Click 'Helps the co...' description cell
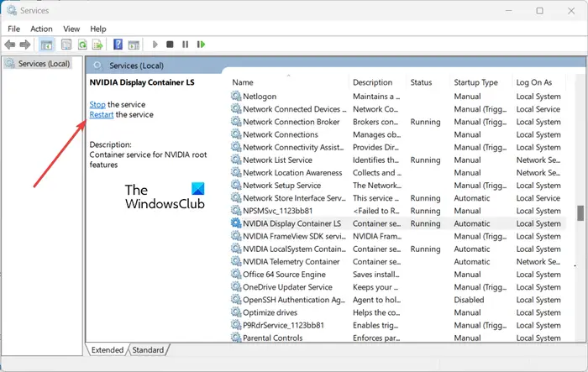Screen dimensions: 588x372 [x=376, y=312]
